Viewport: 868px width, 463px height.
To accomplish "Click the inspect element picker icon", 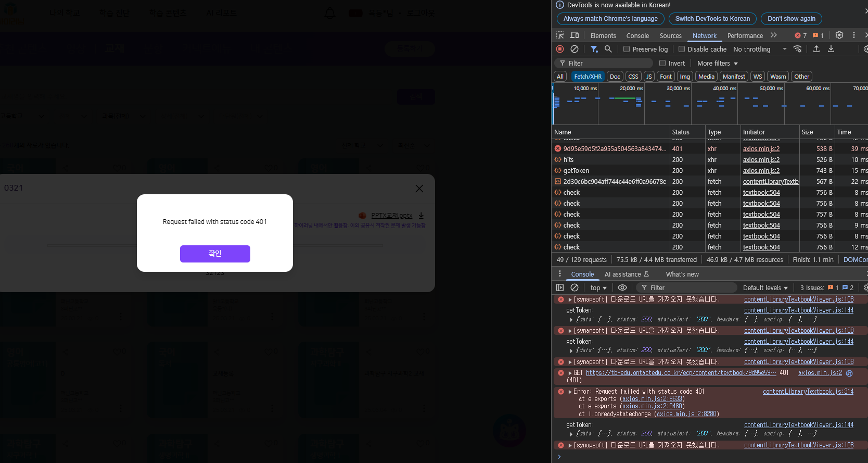I will [x=560, y=35].
